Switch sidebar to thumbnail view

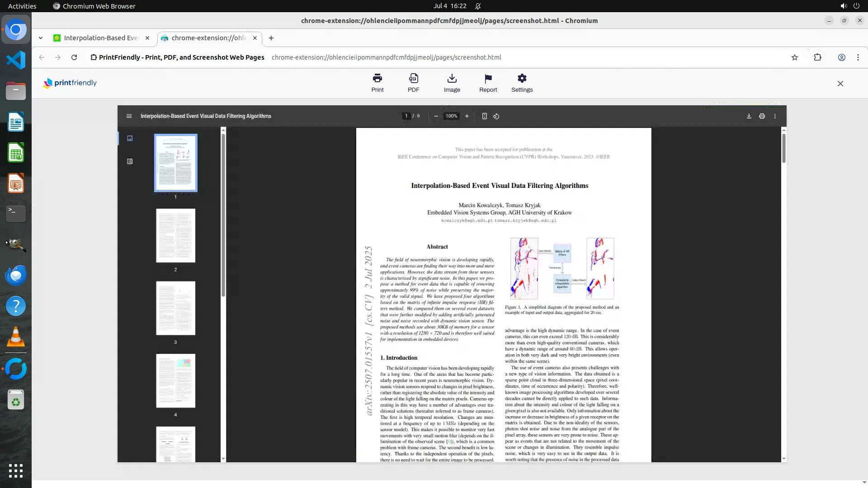point(130,138)
